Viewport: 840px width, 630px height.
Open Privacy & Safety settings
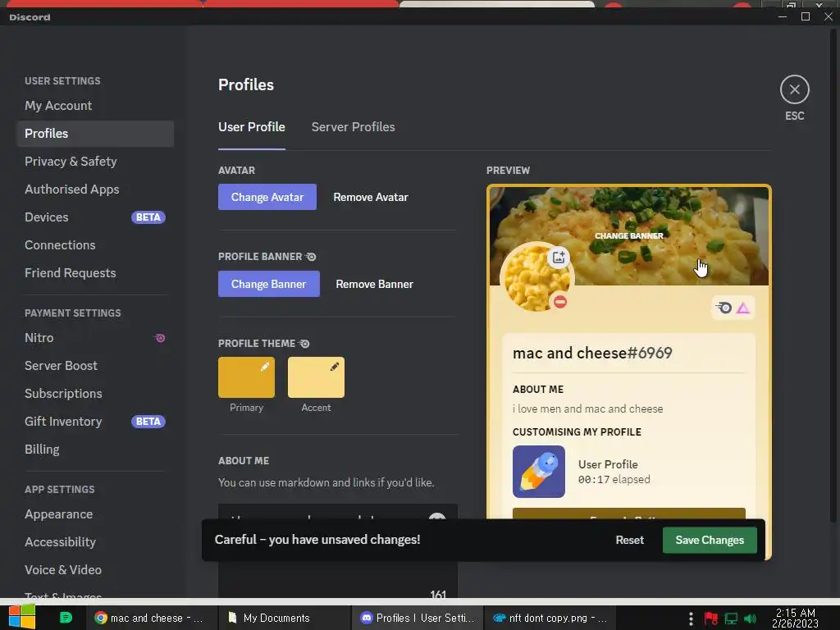point(95,162)
